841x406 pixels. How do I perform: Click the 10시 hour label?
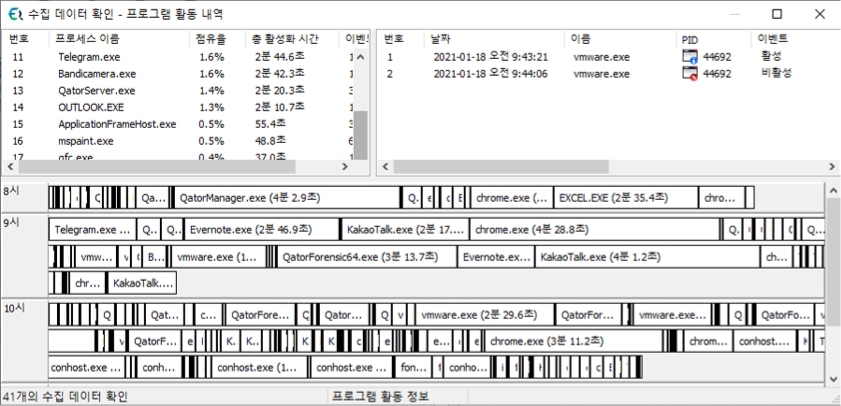click(x=13, y=308)
